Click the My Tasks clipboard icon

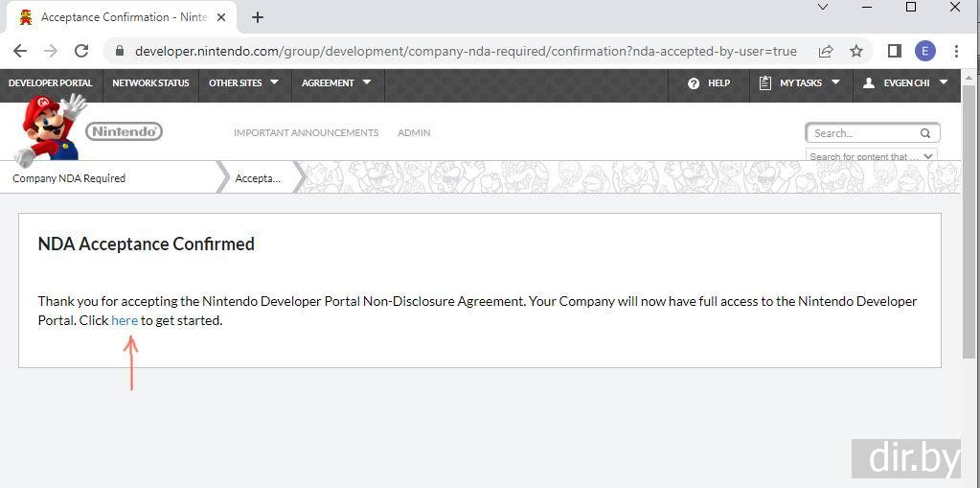(x=765, y=82)
